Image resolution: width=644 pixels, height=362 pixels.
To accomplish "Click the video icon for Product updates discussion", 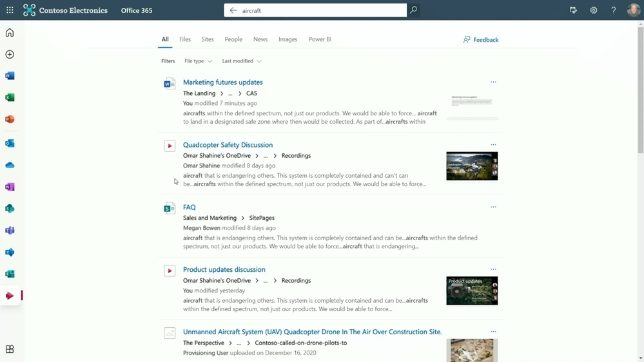I will (170, 271).
